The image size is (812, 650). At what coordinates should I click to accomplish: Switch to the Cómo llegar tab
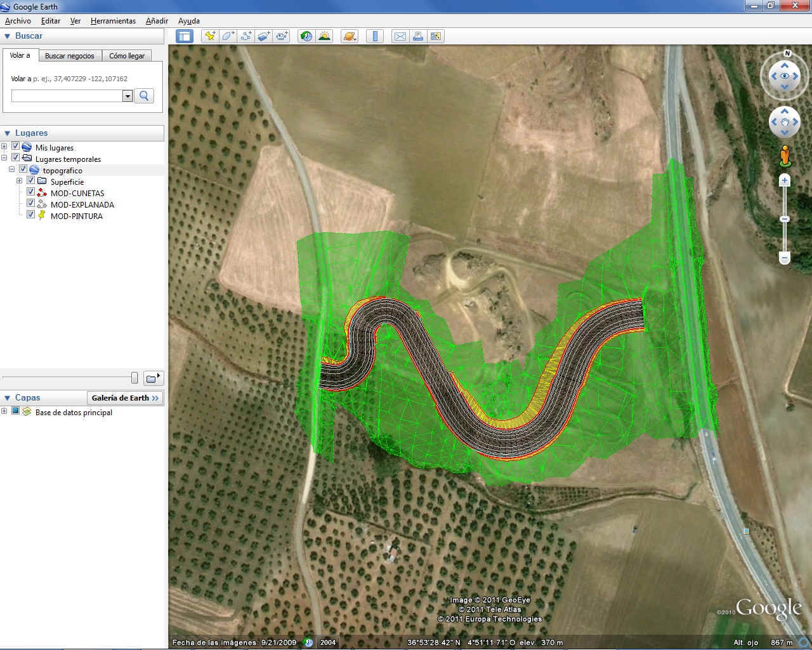coord(127,56)
